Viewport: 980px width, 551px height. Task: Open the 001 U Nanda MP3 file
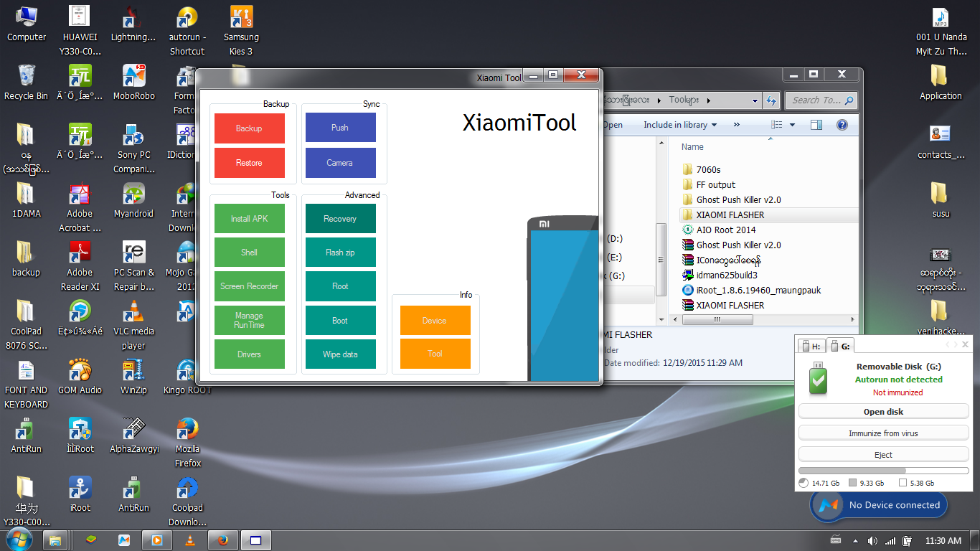[941, 32]
